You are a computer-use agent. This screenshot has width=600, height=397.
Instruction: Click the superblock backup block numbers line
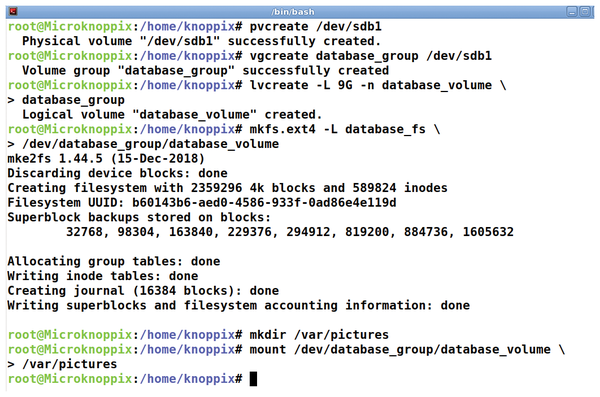(290, 232)
